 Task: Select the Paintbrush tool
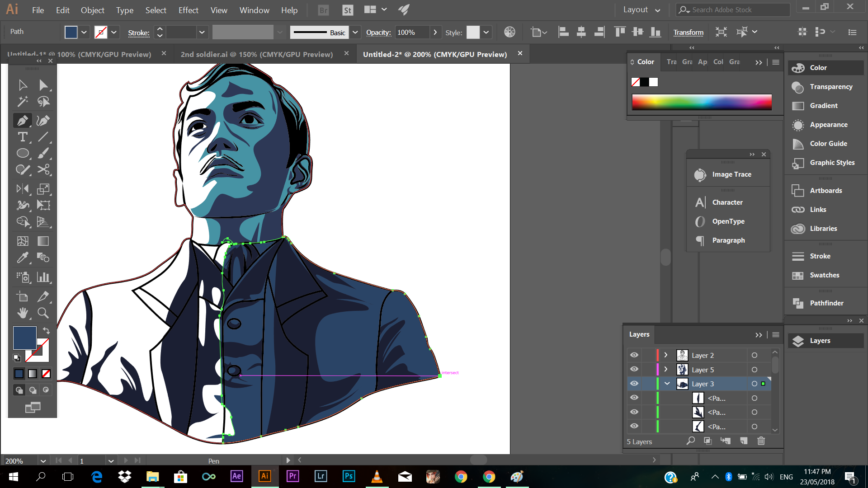[43, 153]
